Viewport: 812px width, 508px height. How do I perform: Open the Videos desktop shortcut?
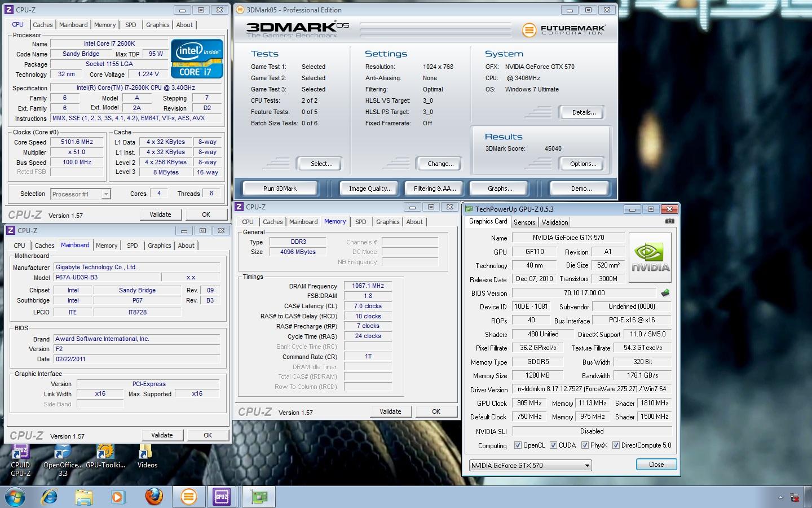[147, 457]
